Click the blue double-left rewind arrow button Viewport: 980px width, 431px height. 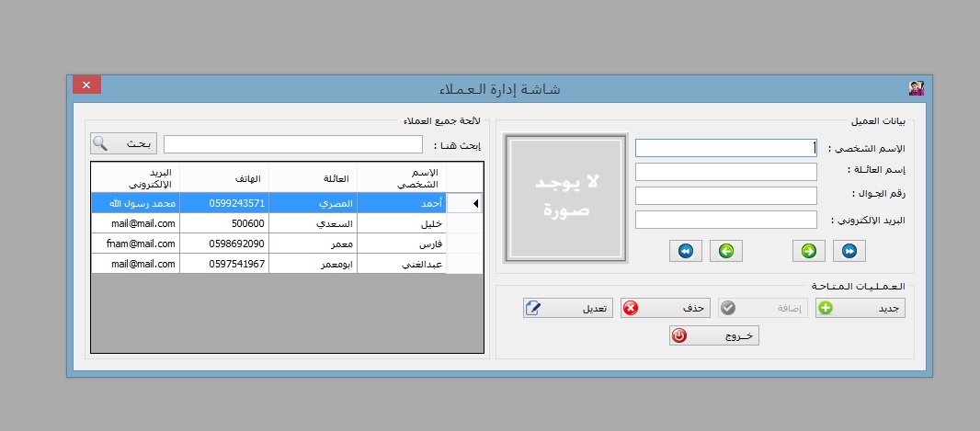[x=686, y=251]
